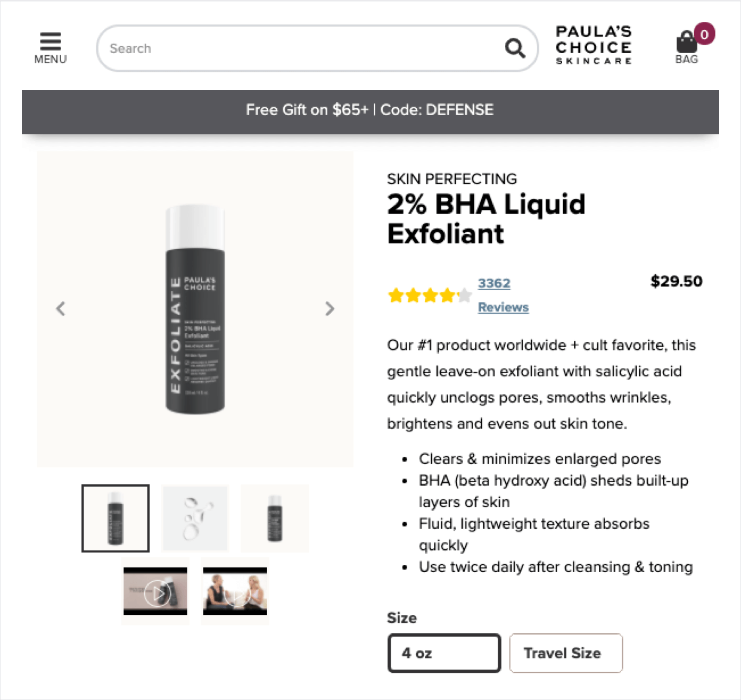Select the 4 oz size option
741x700 pixels.
pos(444,653)
